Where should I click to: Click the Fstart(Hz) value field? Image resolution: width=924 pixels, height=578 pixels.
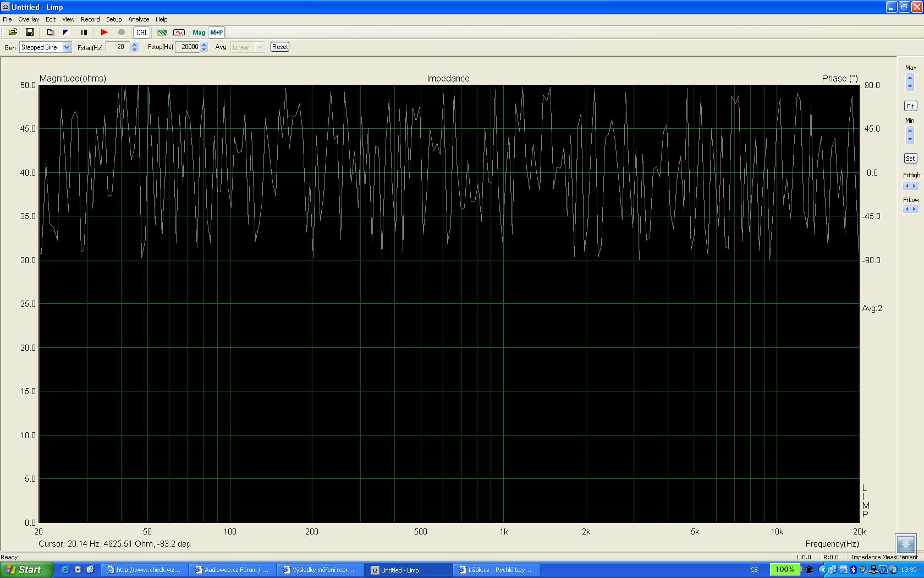tap(118, 47)
